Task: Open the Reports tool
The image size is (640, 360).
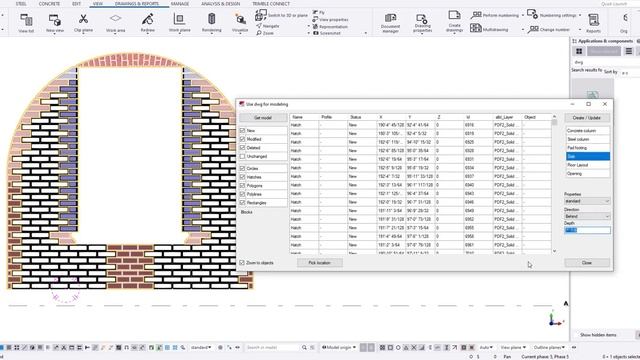Action: coord(593,23)
